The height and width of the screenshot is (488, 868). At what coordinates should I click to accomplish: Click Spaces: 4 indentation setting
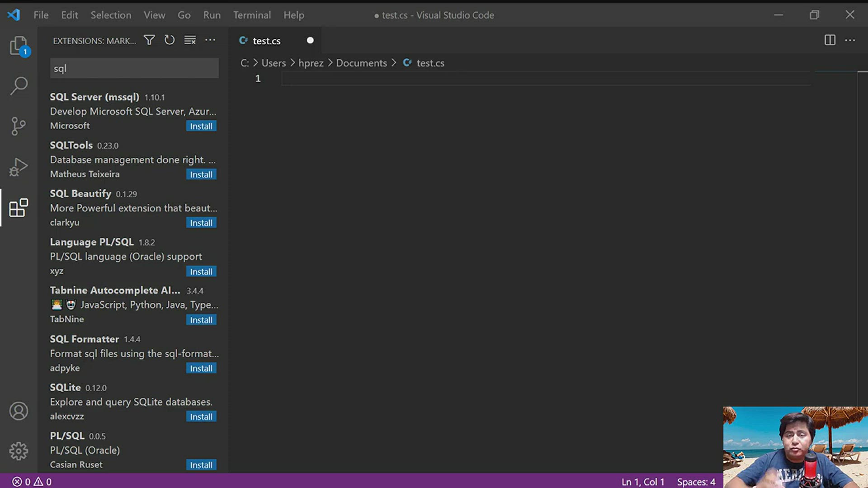tap(696, 482)
